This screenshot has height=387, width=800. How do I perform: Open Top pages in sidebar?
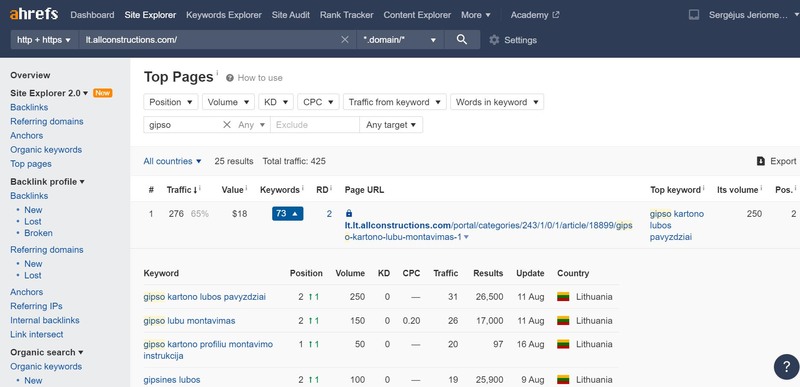coord(31,164)
